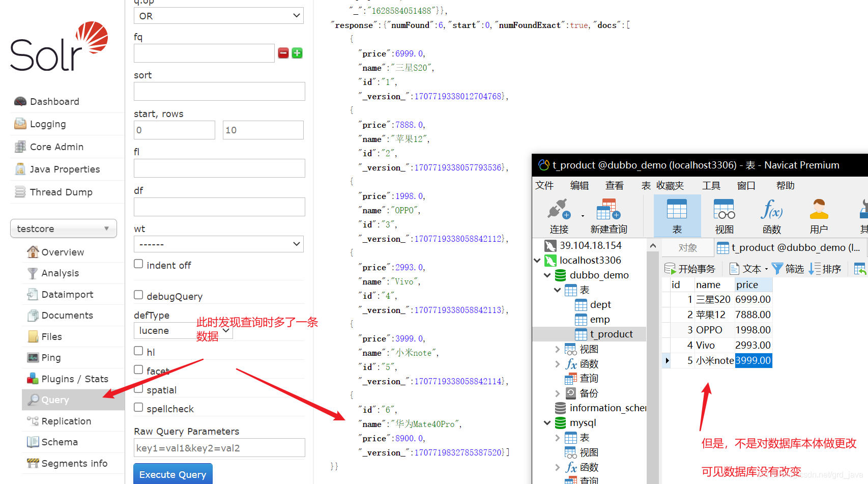Open the q.op dropdown showing OR
This screenshot has width=868, height=484.
219,16
